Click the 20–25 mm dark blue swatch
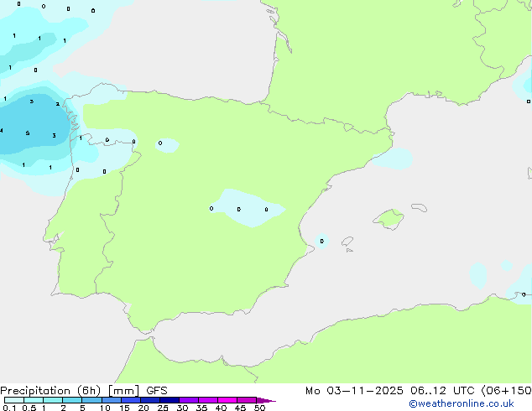The height and width of the screenshot is (411, 532). point(150,400)
